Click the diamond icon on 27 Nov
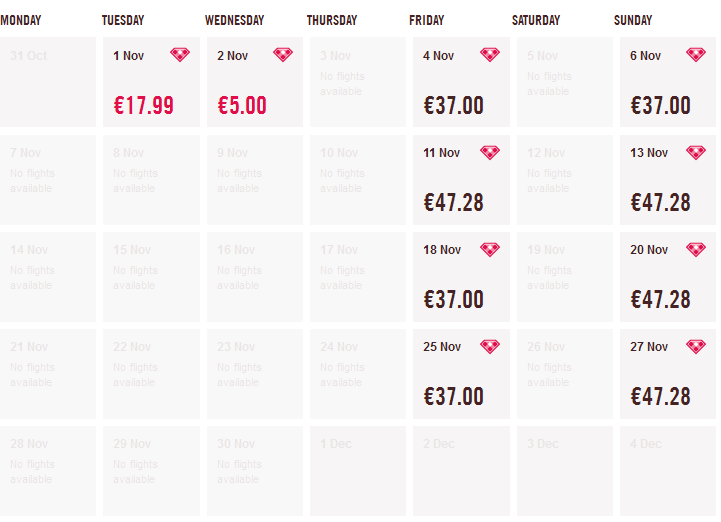Viewport: 721px width, 522px height. pos(696,346)
